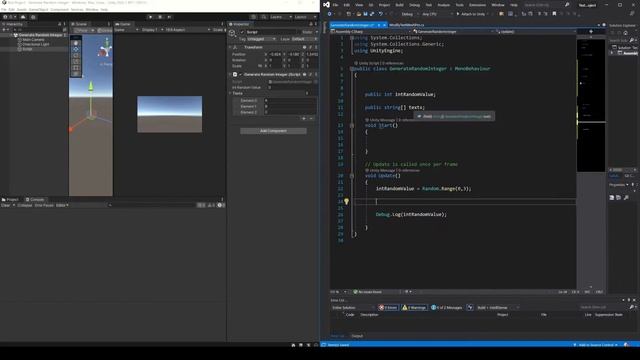Click the Inspector panel lock icon
The image size is (640, 360).
(311, 24)
